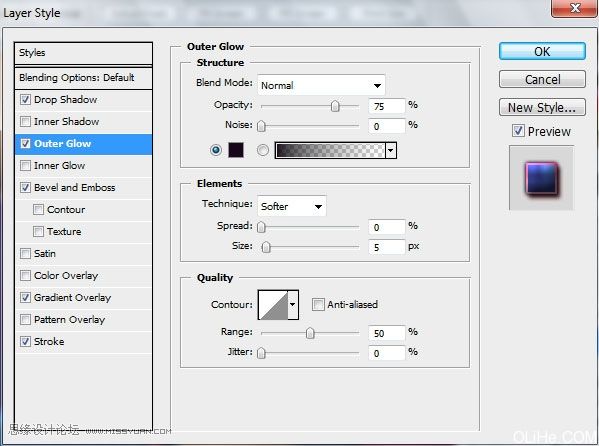Enable the Texture sub-option checkbox
The width and height of the screenshot is (599, 446).
point(38,232)
